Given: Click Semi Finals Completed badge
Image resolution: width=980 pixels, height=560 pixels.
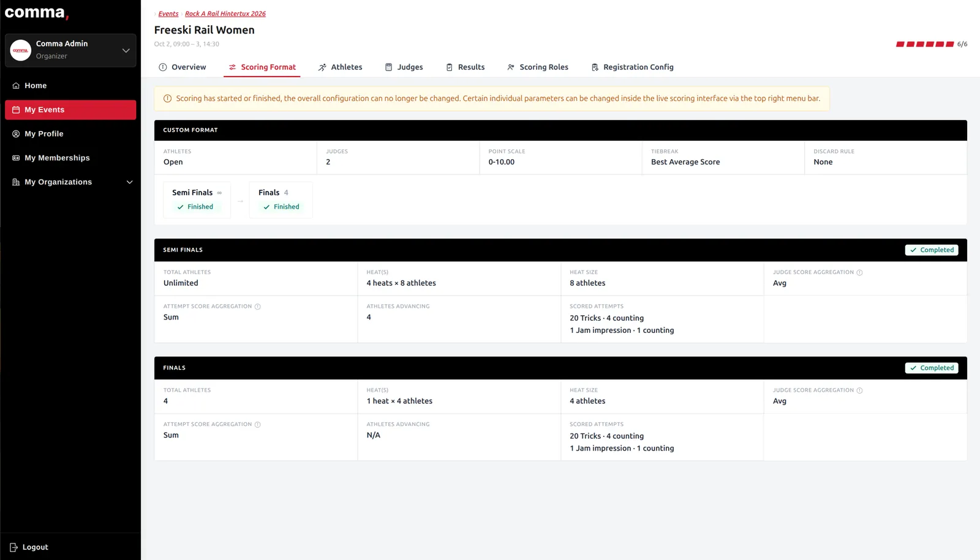Looking at the screenshot, I should tap(932, 250).
